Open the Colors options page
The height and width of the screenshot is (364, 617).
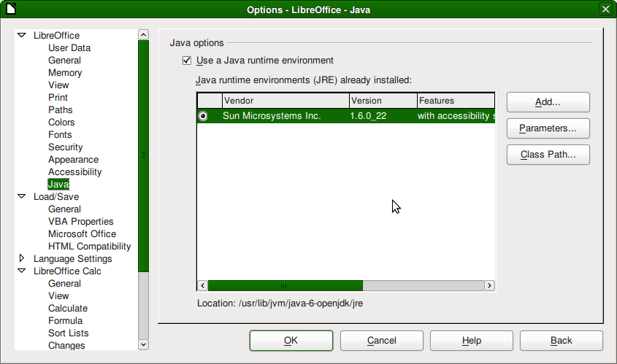pos(61,123)
